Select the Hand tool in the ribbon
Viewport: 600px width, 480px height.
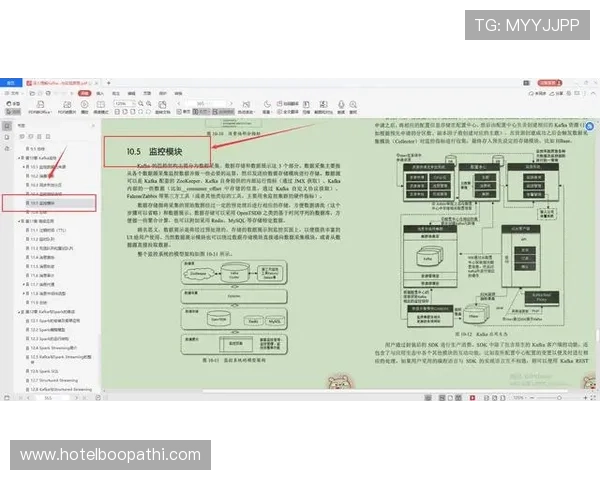click(x=13, y=104)
